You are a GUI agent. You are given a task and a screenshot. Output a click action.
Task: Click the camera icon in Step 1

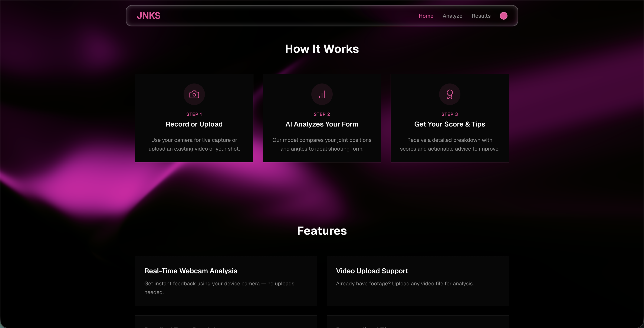coord(194,94)
